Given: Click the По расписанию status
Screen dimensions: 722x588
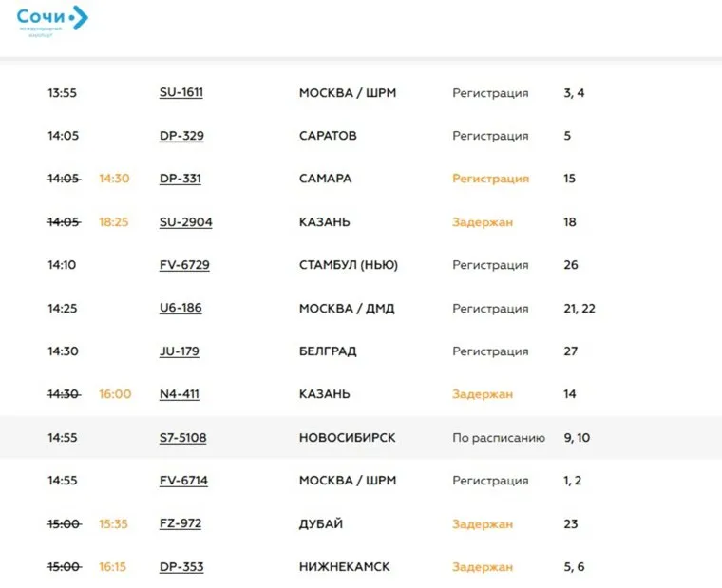Looking at the screenshot, I should coord(498,438).
